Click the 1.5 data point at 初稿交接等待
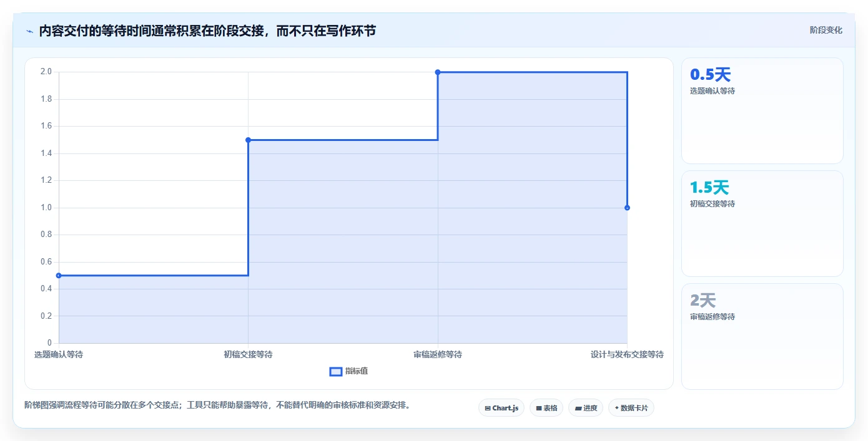868x441 pixels. click(x=248, y=140)
